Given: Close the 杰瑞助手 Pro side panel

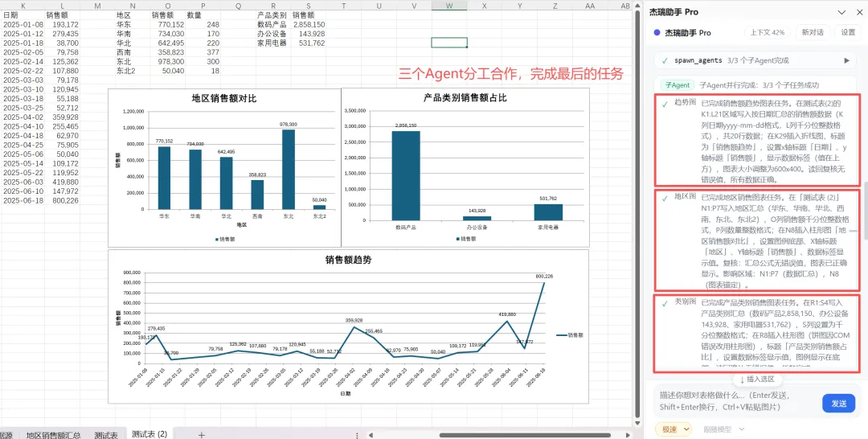Looking at the screenshot, I should coord(858,12).
